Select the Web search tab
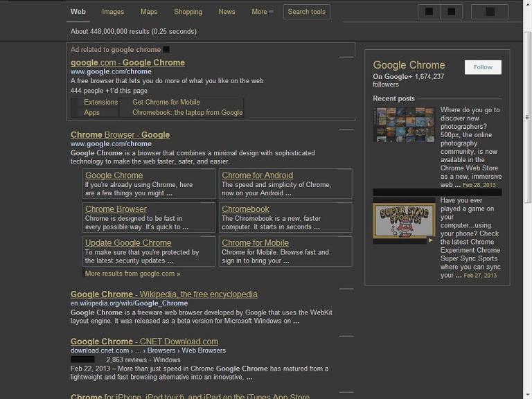Screen dimensions: 532x399 pyautogui.click(x=78, y=12)
